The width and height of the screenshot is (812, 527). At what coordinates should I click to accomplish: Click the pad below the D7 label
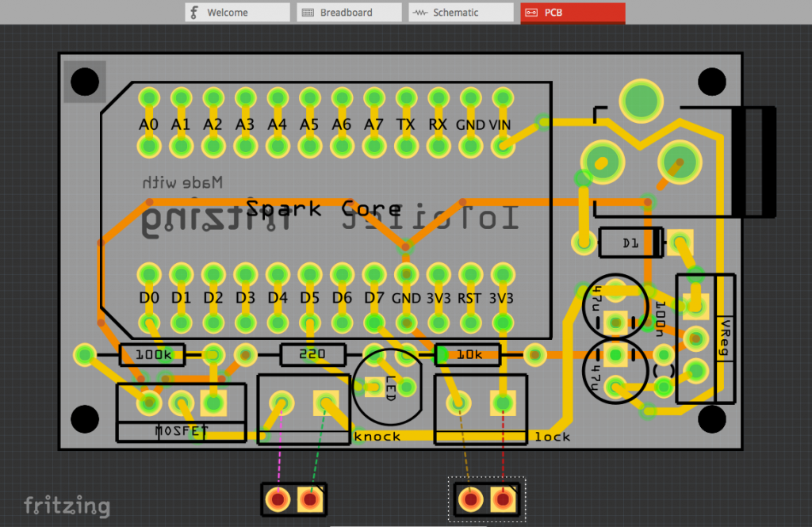tap(374, 323)
